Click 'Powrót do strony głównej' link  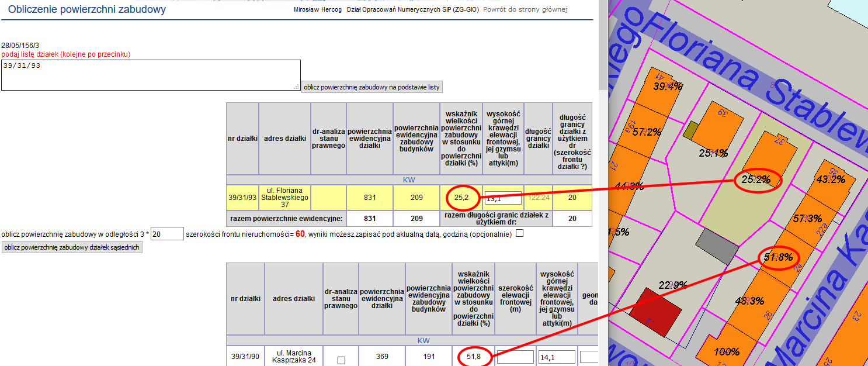pos(525,9)
